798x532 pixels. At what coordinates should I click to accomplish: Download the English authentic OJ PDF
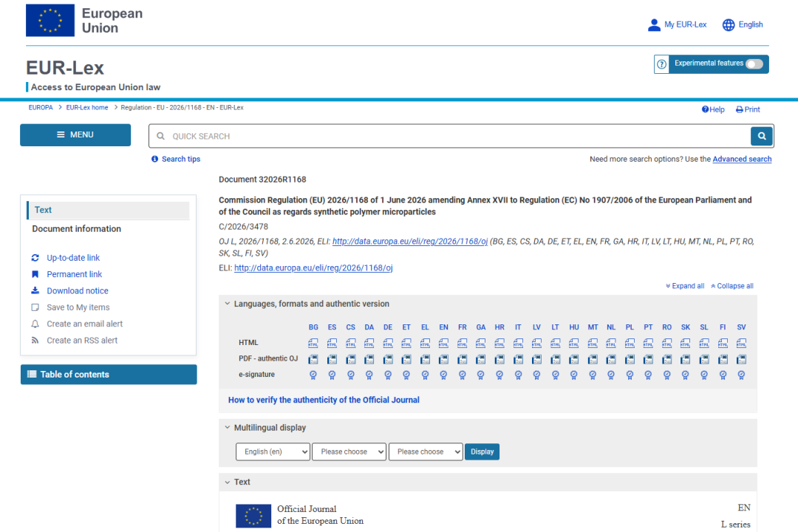[x=443, y=359]
